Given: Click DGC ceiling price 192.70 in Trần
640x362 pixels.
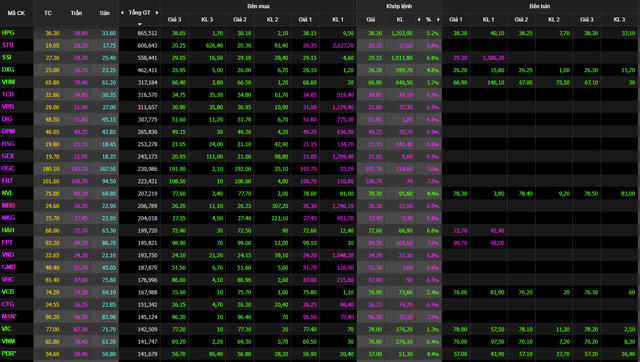Looking at the screenshot, I should 79,169.
